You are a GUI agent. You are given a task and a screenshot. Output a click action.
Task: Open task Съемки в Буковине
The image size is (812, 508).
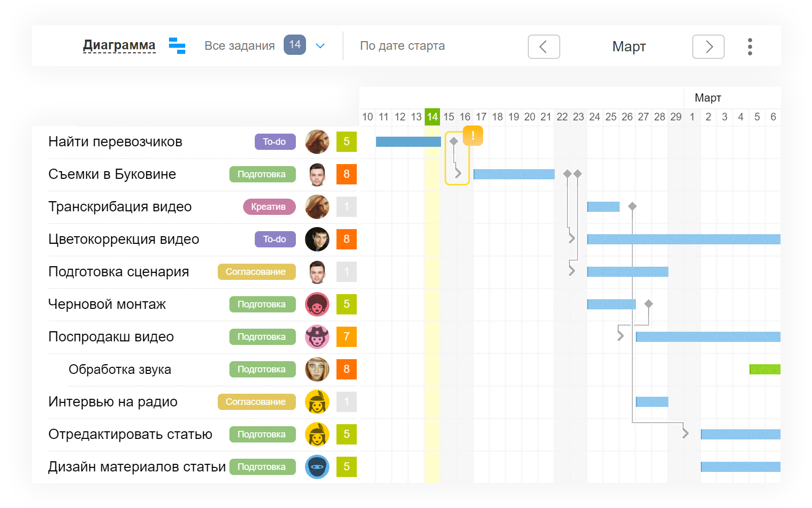coord(112,174)
